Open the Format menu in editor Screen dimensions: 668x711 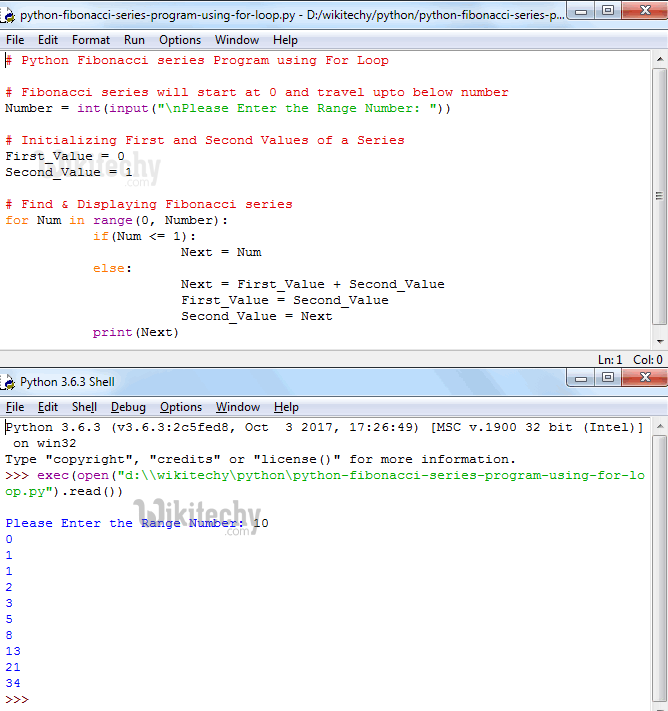91,40
